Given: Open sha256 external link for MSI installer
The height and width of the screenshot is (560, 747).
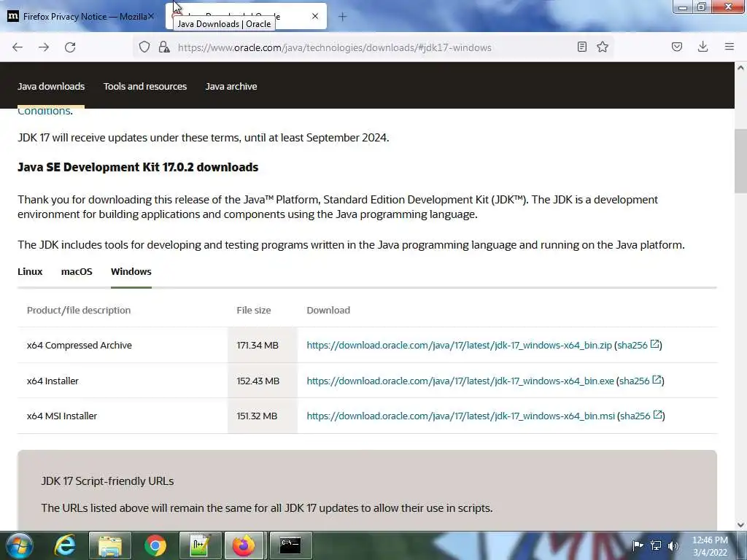Looking at the screenshot, I should (658, 415).
